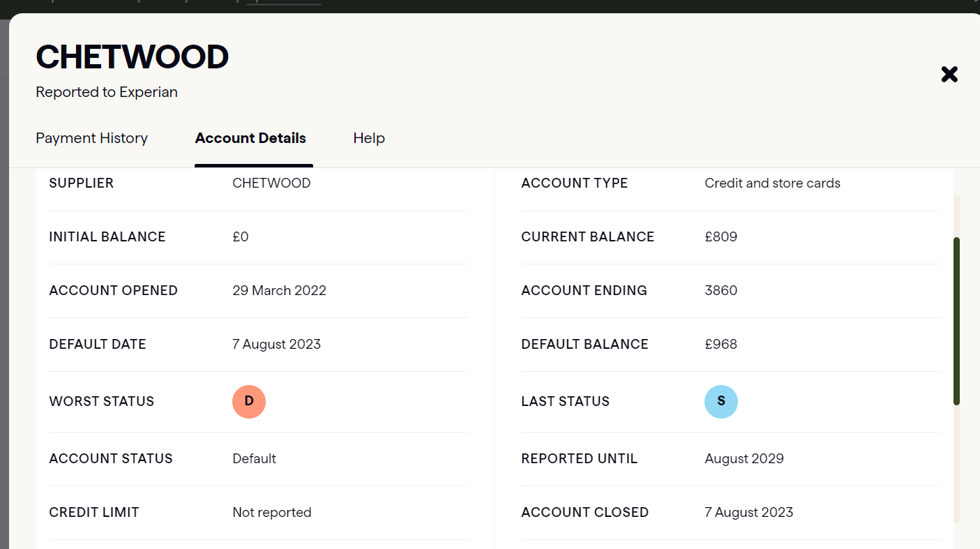The height and width of the screenshot is (549, 980).
Task: Open the Help tab
Action: (369, 138)
